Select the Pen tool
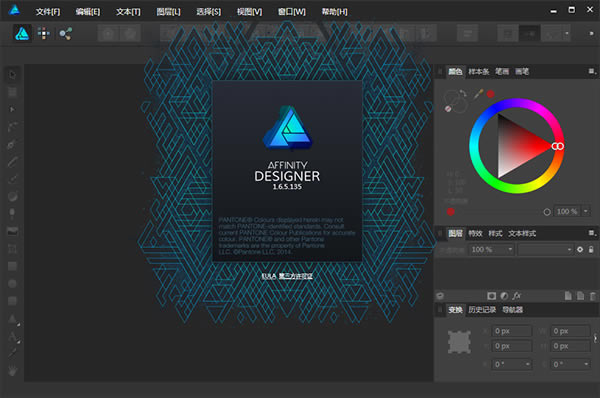Screen dimensions: 600x398 click(x=12, y=144)
